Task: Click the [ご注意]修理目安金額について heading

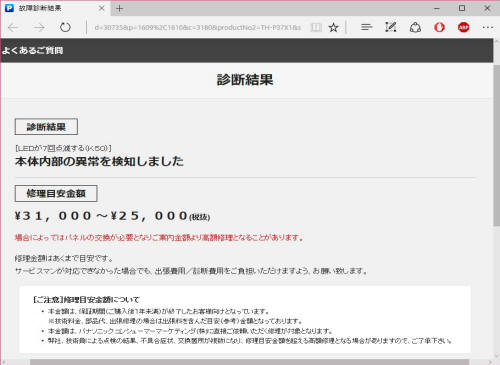Action: [x=86, y=300]
